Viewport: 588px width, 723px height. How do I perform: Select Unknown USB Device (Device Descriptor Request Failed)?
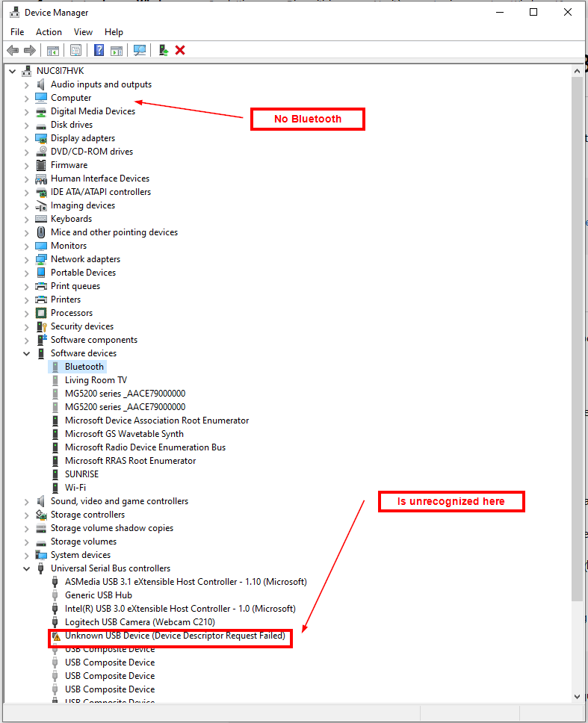pyautogui.click(x=175, y=636)
